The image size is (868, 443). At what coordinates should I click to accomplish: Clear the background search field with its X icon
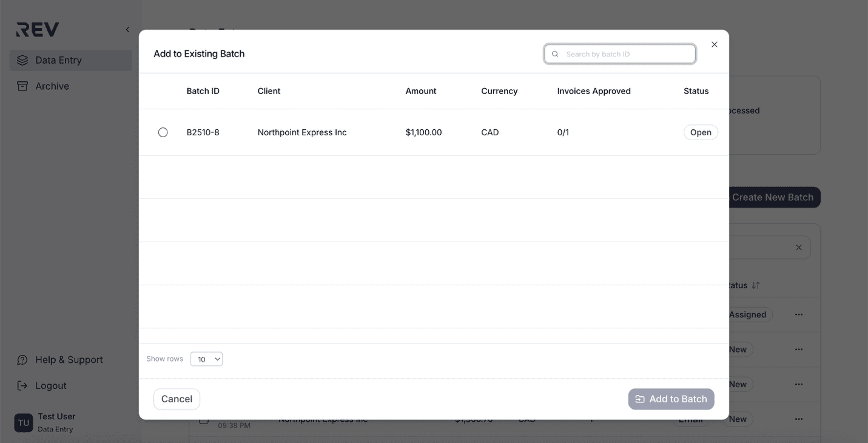point(799,247)
